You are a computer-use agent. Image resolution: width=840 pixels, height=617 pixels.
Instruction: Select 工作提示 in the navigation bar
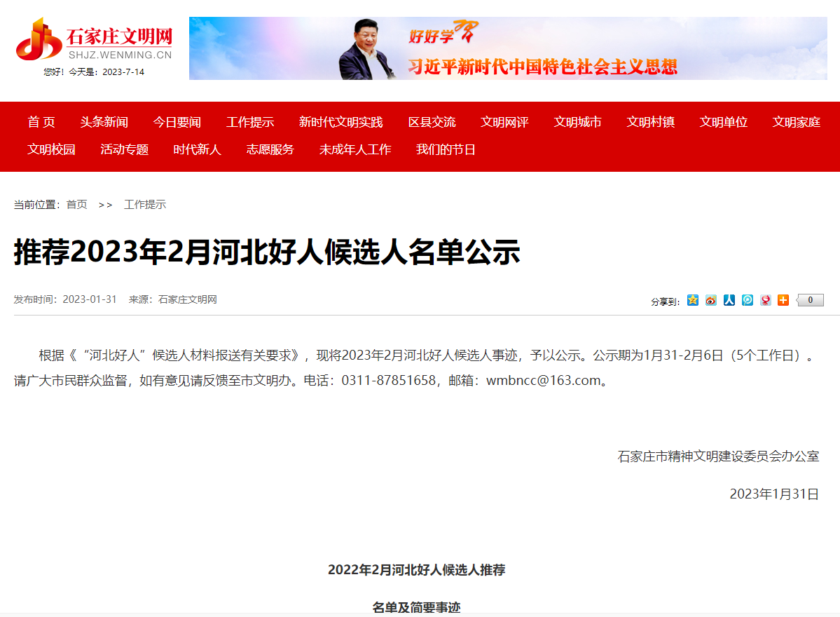click(250, 122)
